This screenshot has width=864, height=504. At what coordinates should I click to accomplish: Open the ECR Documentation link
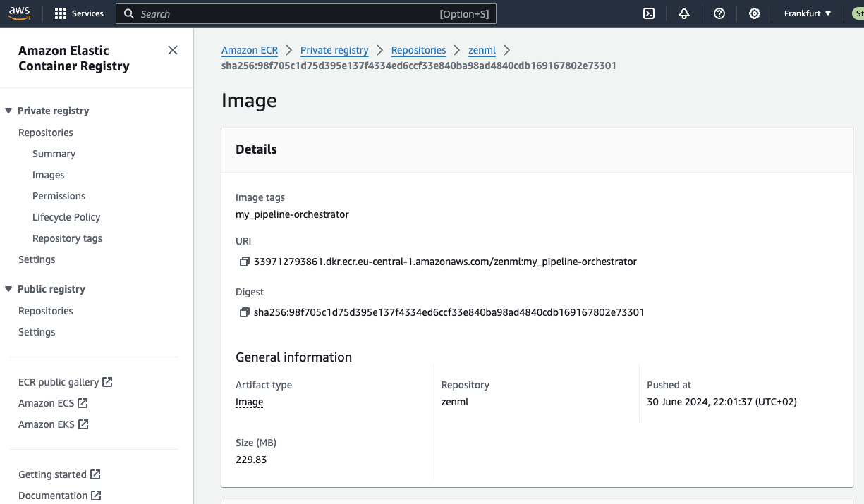click(x=54, y=495)
